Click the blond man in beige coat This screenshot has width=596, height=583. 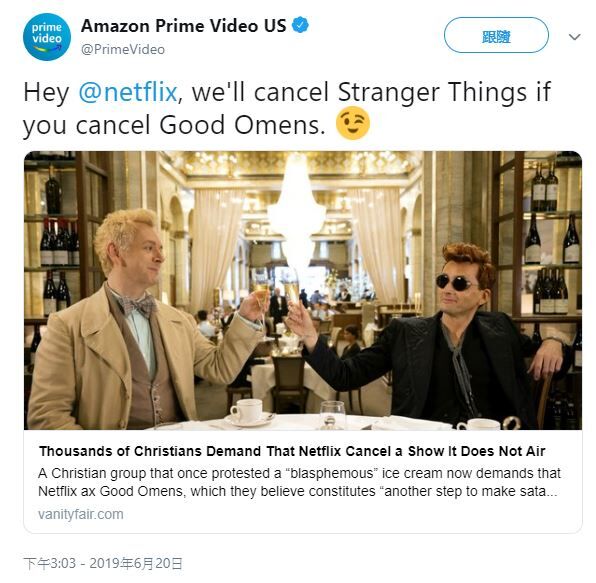(x=141, y=323)
